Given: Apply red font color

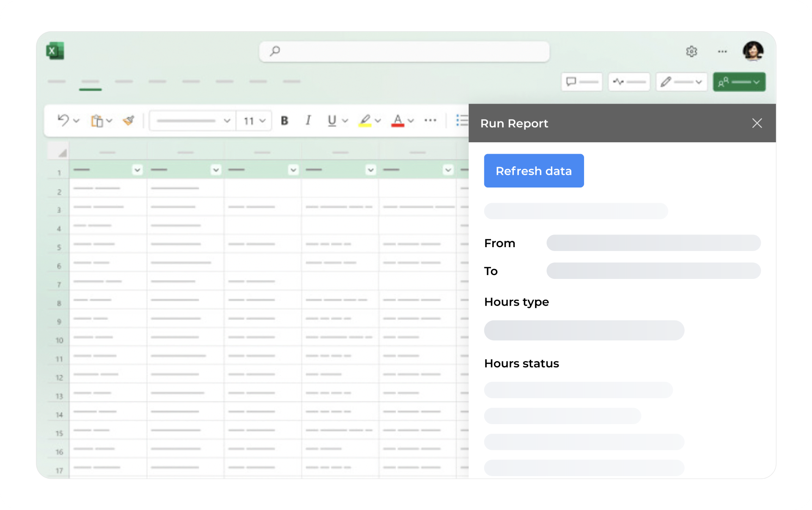Looking at the screenshot, I should point(397,121).
